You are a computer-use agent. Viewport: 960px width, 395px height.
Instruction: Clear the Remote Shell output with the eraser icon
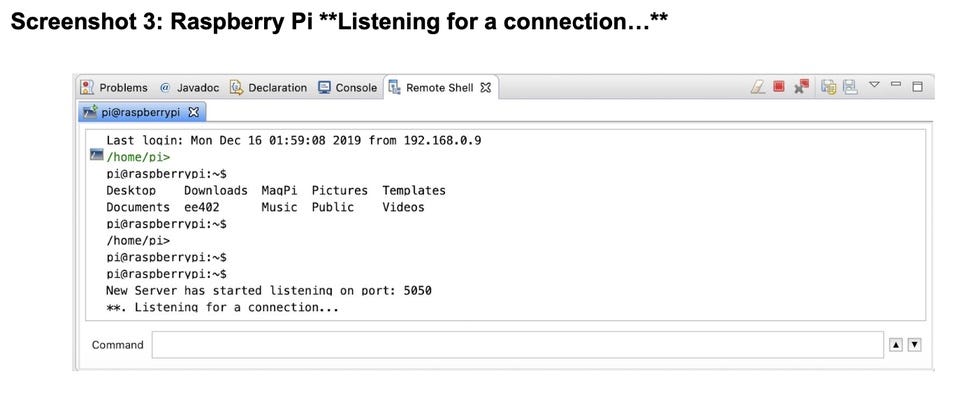[758, 87]
